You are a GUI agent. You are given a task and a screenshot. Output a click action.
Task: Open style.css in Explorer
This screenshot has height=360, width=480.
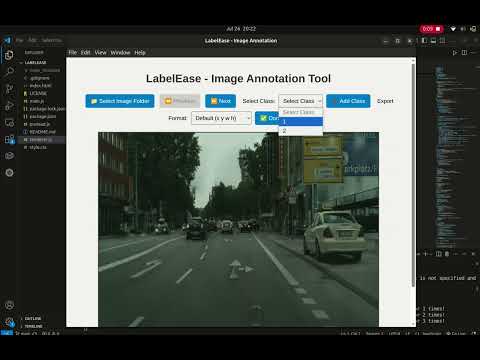pos(38,147)
